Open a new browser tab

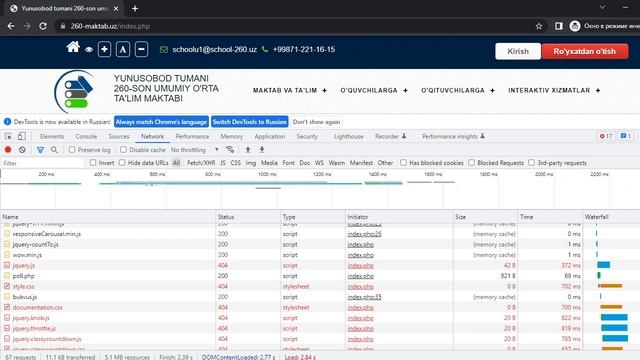tap(135, 8)
